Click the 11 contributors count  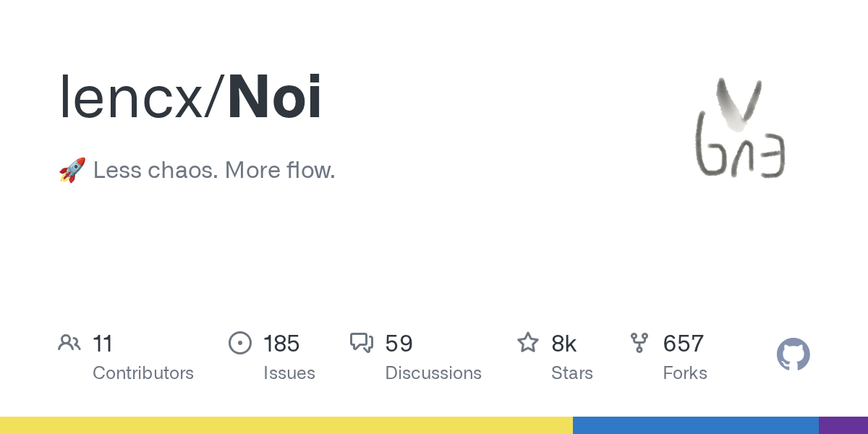[103, 344]
